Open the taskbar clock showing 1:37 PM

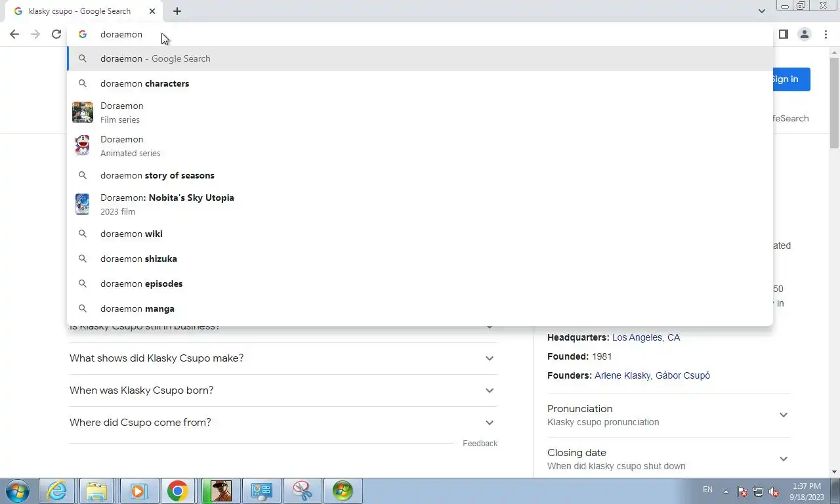[x=807, y=492]
